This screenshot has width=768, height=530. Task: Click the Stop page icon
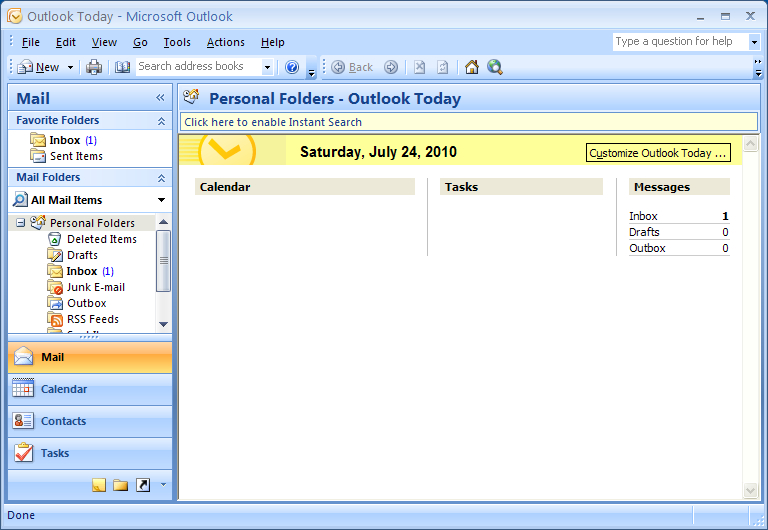coord(419,67)
